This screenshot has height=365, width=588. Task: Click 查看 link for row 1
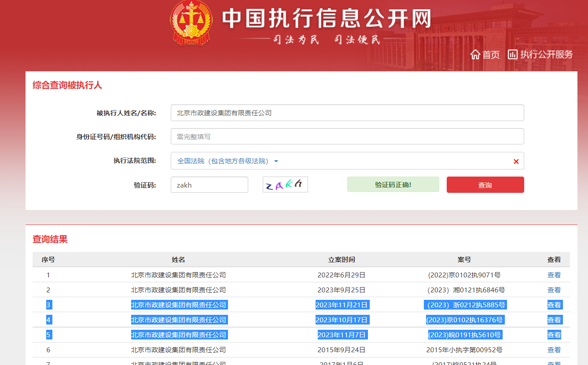[x=554, y=275]
